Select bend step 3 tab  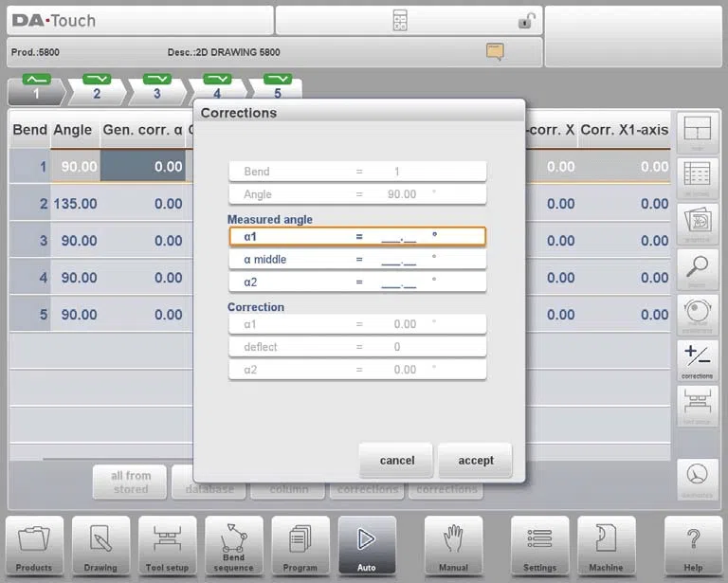[x=157, y=90]
